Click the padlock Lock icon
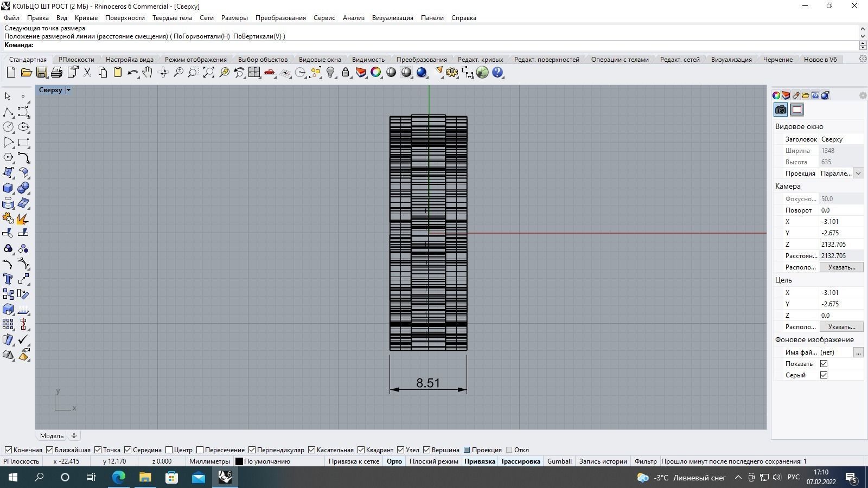Viewport: 868px width, 488px height. pos(346,73)
